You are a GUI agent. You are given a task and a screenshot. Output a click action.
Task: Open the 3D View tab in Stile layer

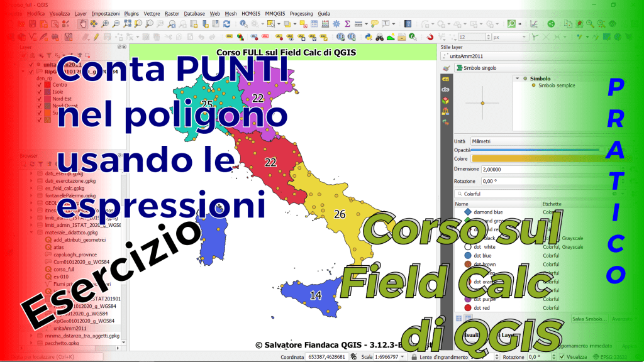445,100
